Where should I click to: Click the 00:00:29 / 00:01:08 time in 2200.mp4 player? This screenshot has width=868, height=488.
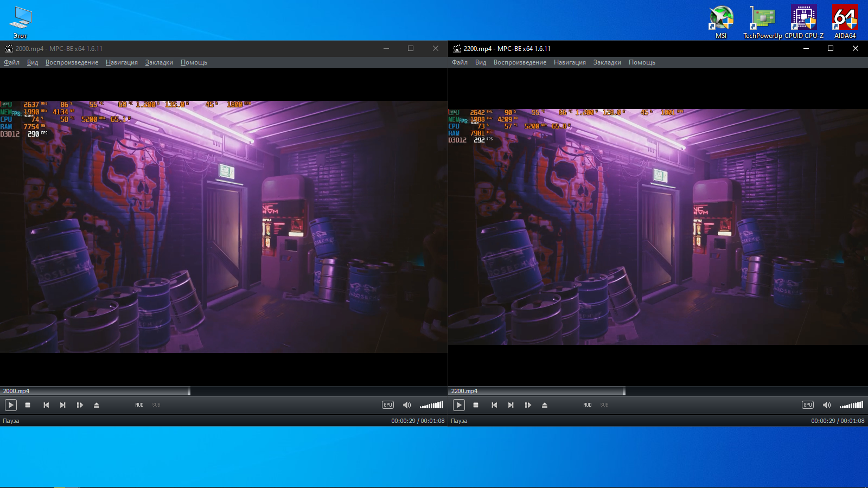click(838, 421)
